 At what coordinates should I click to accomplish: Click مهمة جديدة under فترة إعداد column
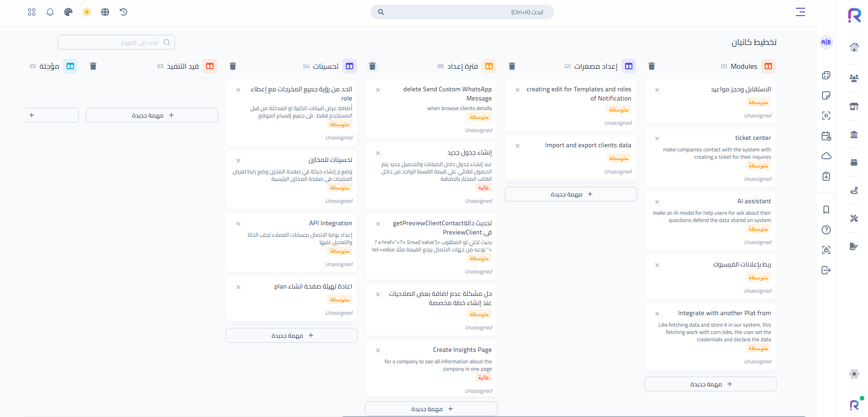point(431,408)
